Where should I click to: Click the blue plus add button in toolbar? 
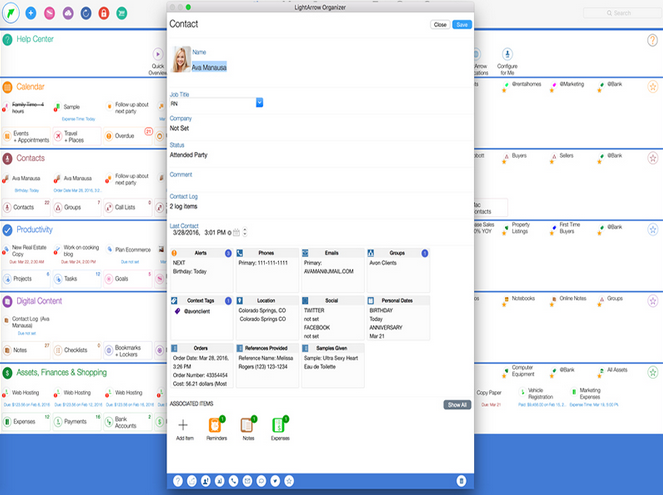30,13
